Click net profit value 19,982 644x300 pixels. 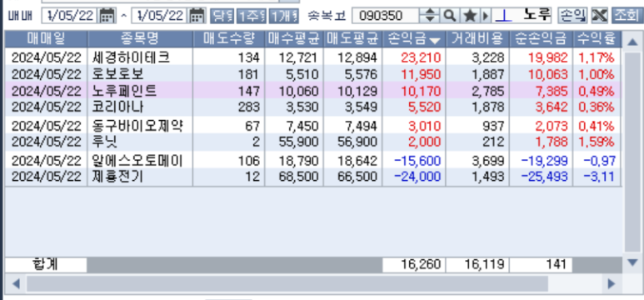tap(548, 57)
